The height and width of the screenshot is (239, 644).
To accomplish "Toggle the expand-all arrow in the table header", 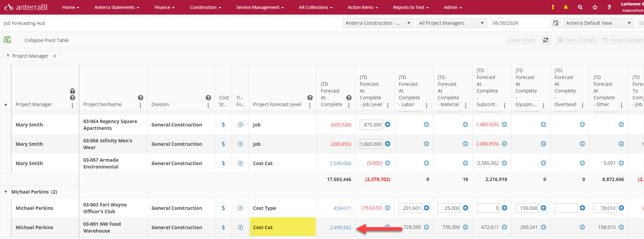I will coord(6,105).
